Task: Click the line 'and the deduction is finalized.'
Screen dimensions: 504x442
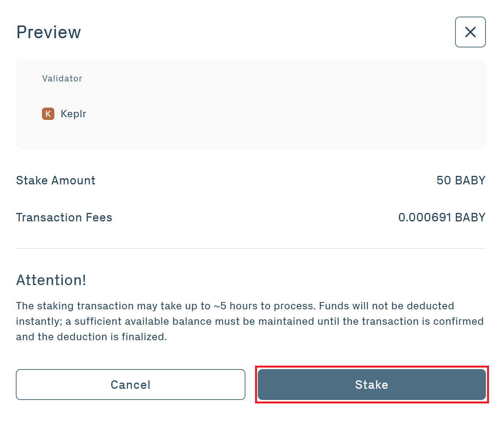Action: (91, 337)
